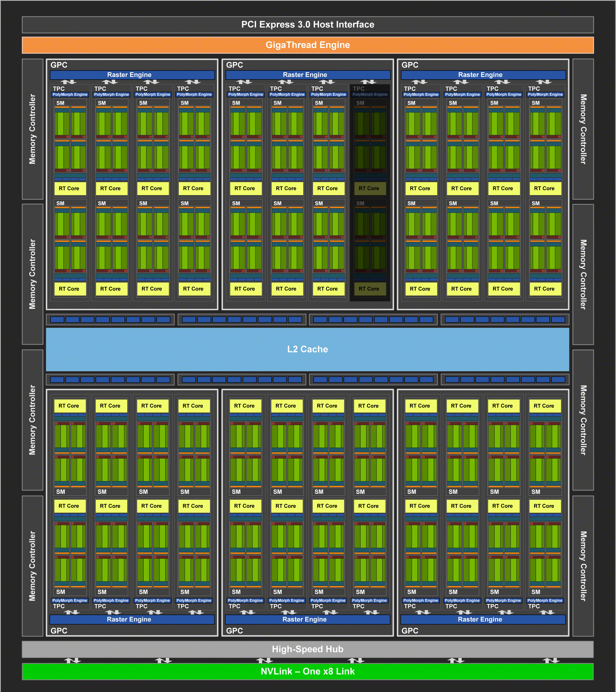Viewport: 616px width, 692px height.
Task: Click the dimmed disabled TPC label
Action: click(358, 88)
